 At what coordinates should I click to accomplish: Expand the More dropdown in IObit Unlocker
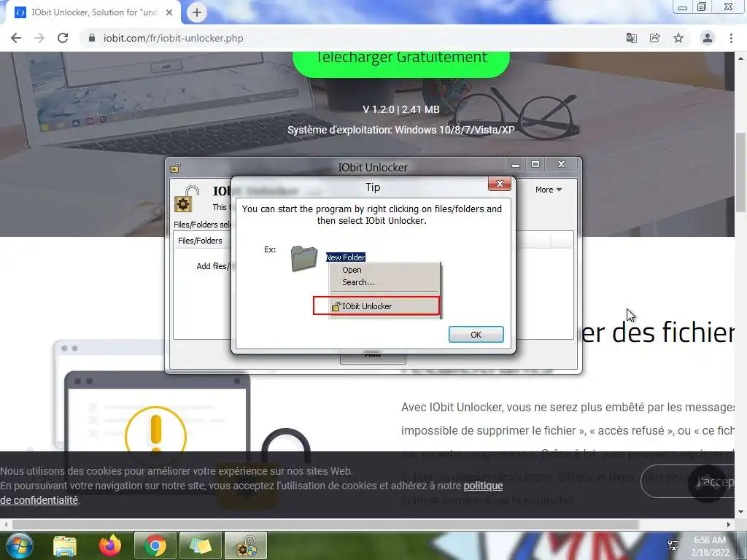coord(549,190)
